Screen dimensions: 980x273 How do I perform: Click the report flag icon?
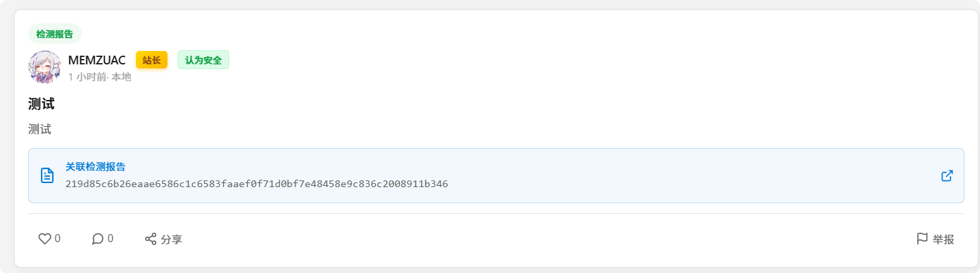(922, 239)
